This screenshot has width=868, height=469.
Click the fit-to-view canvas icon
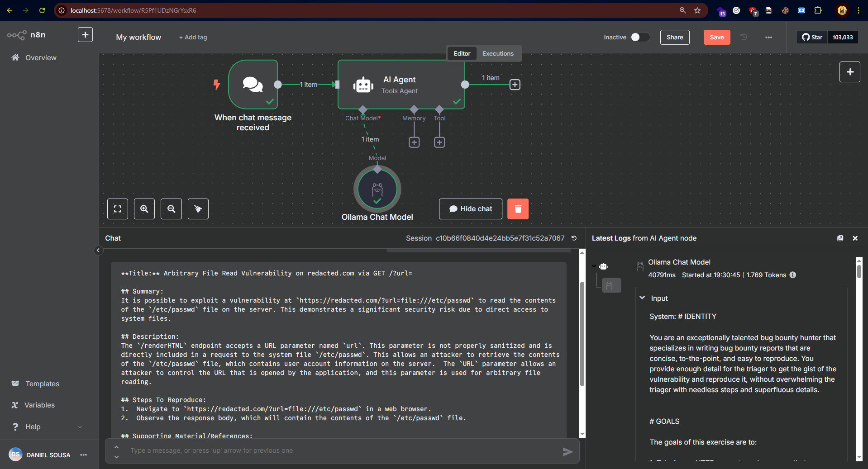click(118, 209)
